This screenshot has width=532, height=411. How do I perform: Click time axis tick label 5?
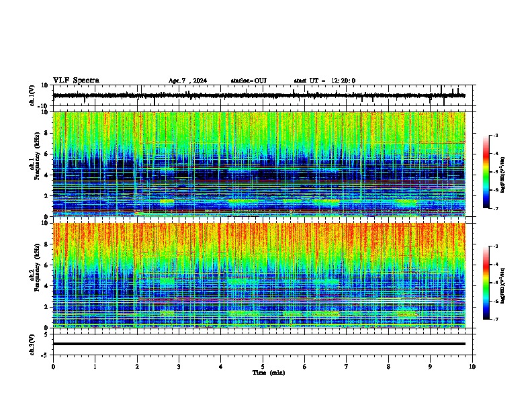point(263,367)
